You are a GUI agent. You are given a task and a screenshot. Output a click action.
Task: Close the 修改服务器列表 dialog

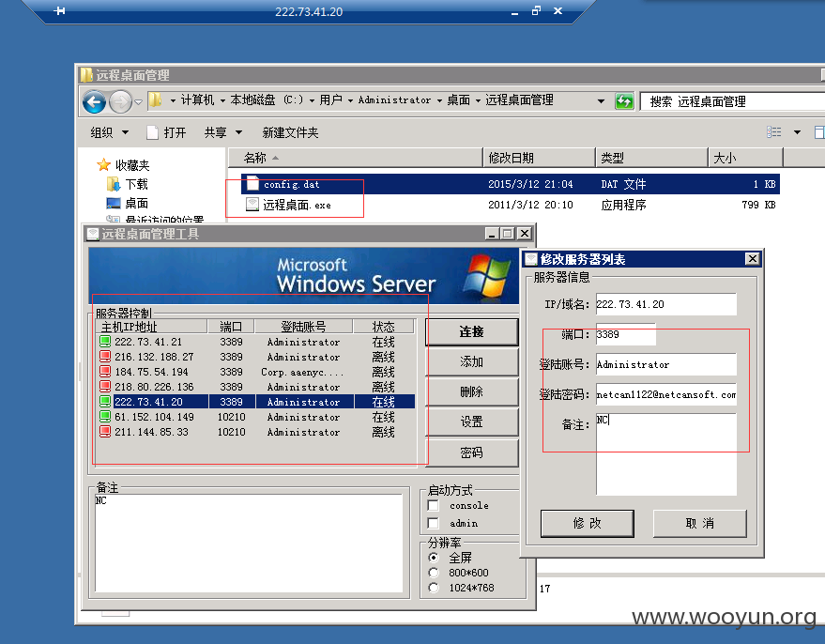click(x=753, y=258)
